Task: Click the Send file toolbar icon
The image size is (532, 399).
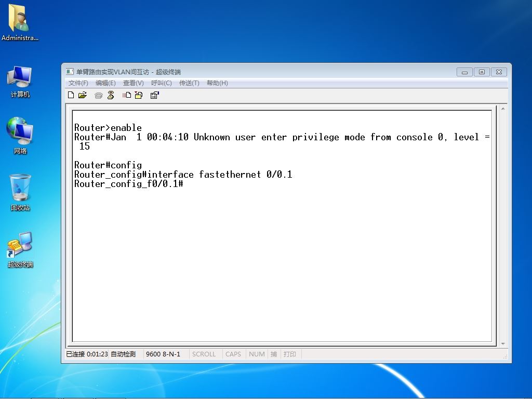Action: (127, 96)
